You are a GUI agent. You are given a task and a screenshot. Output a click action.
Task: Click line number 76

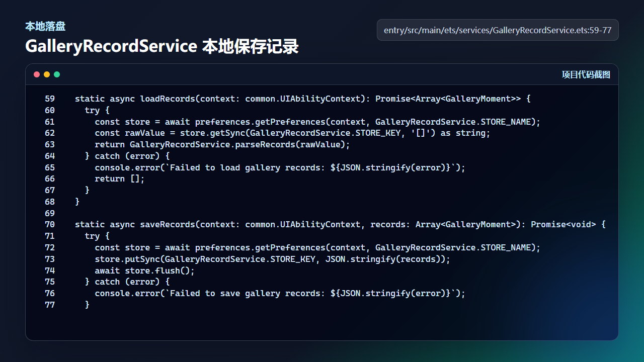click(x=50, y=293)
